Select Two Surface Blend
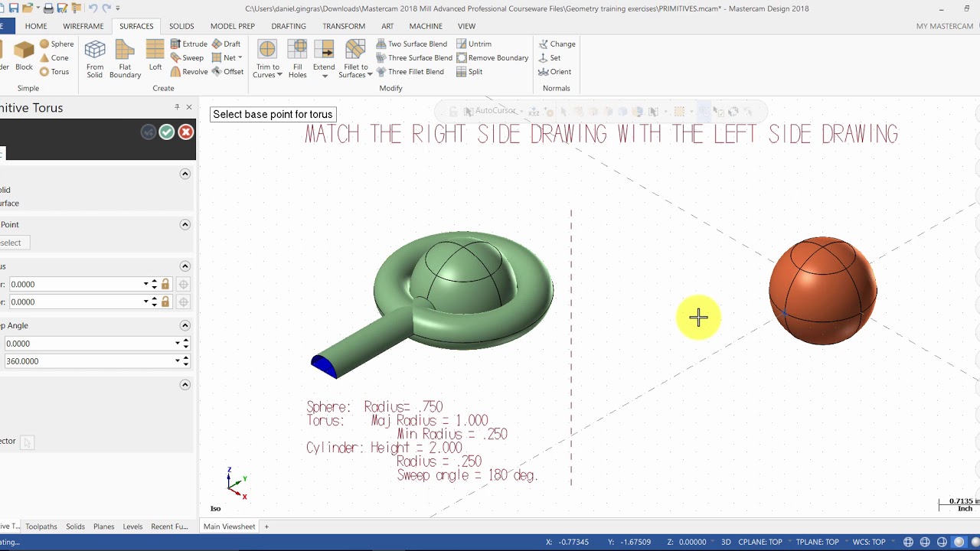Image resolution: width=980 pixels, height=551 pixels. pyautogui.click(x=411, y=44)
